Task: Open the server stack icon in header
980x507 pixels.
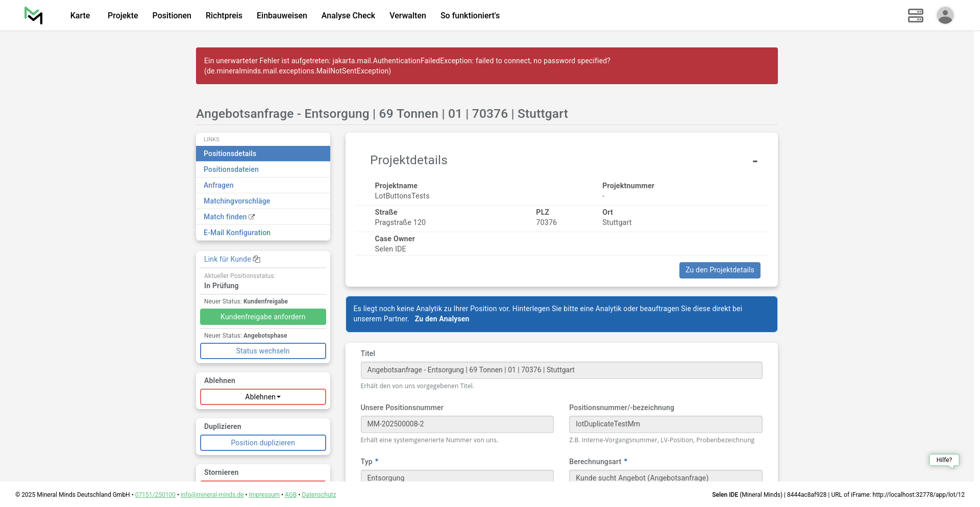Action: click(915, 15)
